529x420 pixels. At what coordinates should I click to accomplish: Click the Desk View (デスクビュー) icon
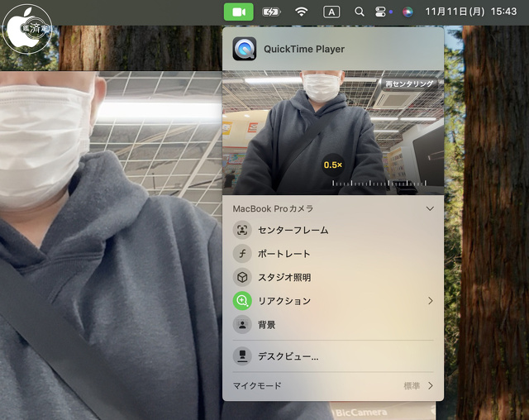[243, 356]
